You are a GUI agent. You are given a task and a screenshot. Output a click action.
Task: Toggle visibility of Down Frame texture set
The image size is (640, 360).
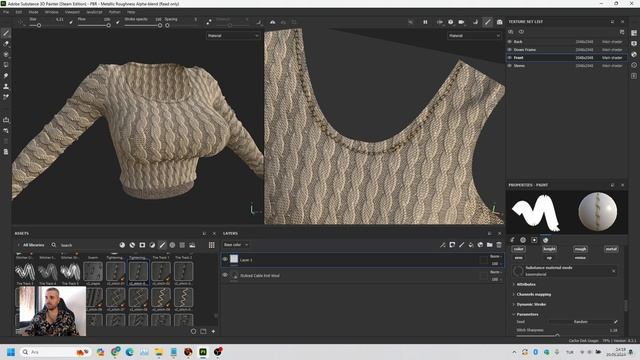(510, 50)
